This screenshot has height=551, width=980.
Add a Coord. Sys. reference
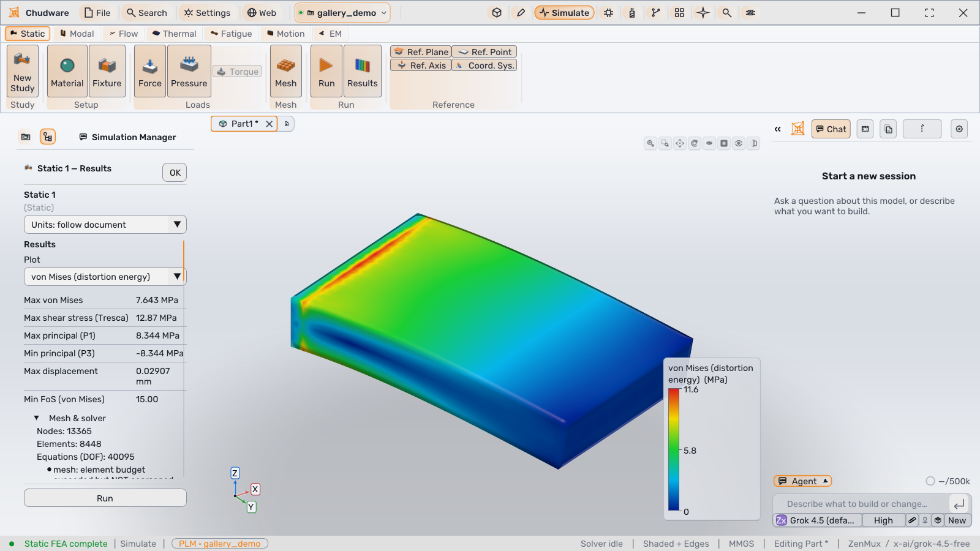[x=484, y=66]
